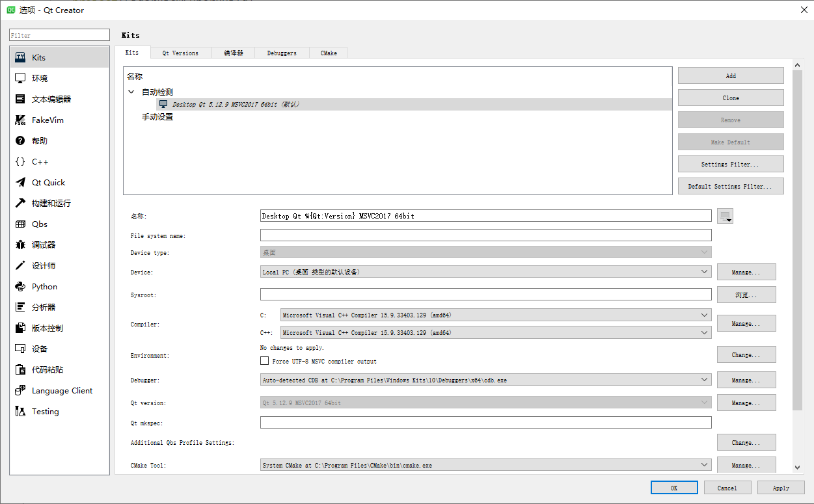Screen dimensions: 814x504
Task: Click the kit icon chooser beside the 名称 field
Action: tap(725, 216)
